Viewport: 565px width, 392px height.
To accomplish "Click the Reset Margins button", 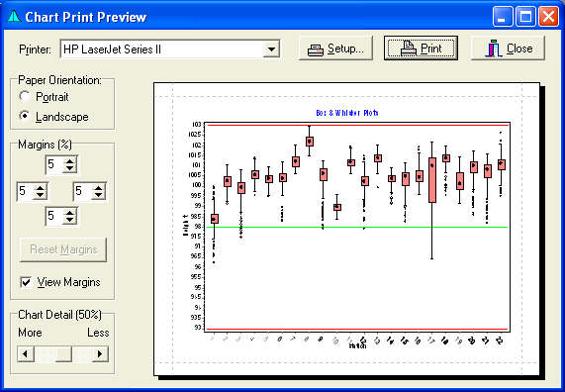I will coord(63,249).
